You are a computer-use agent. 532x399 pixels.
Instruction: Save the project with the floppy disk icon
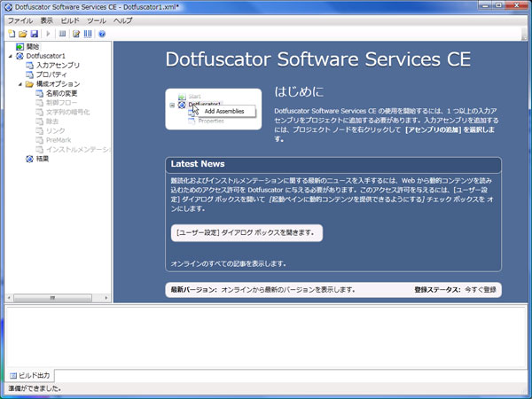(x=34, y=34)
